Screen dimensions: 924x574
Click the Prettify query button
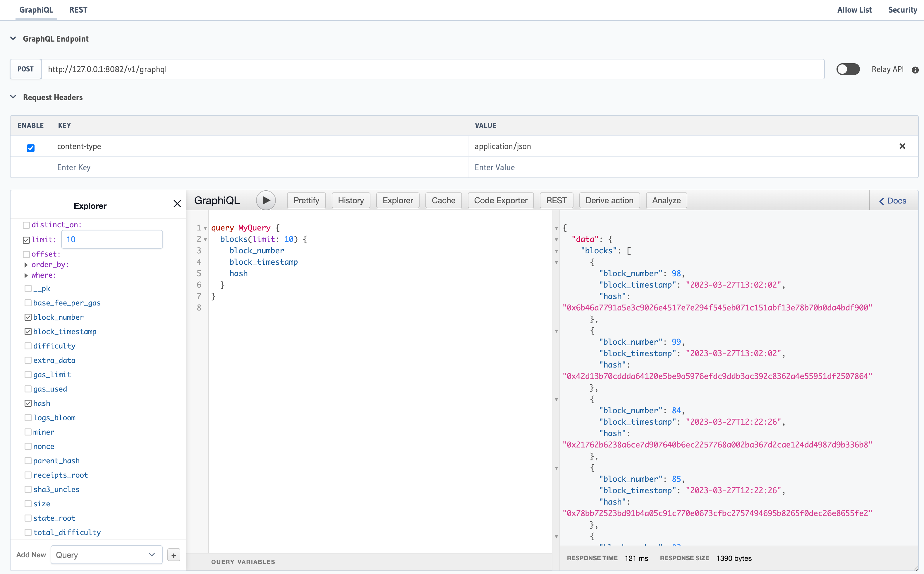(x=305, y=200)
